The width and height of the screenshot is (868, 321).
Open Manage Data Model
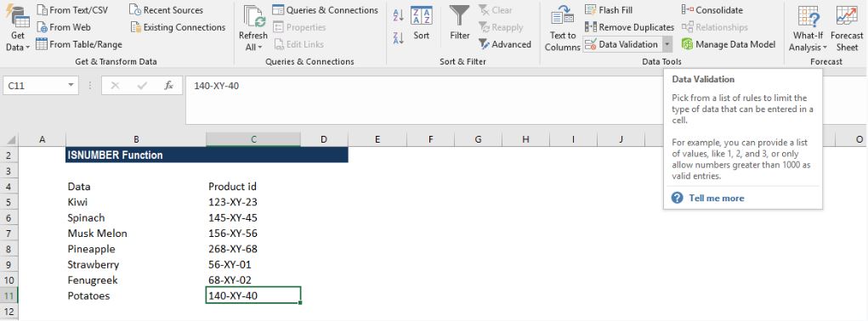pyautogui.click(x=729, y=44)
